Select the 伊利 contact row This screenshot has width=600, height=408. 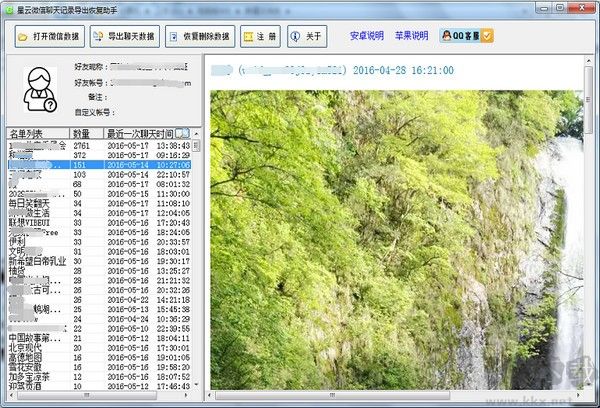[x=99, y=242]
